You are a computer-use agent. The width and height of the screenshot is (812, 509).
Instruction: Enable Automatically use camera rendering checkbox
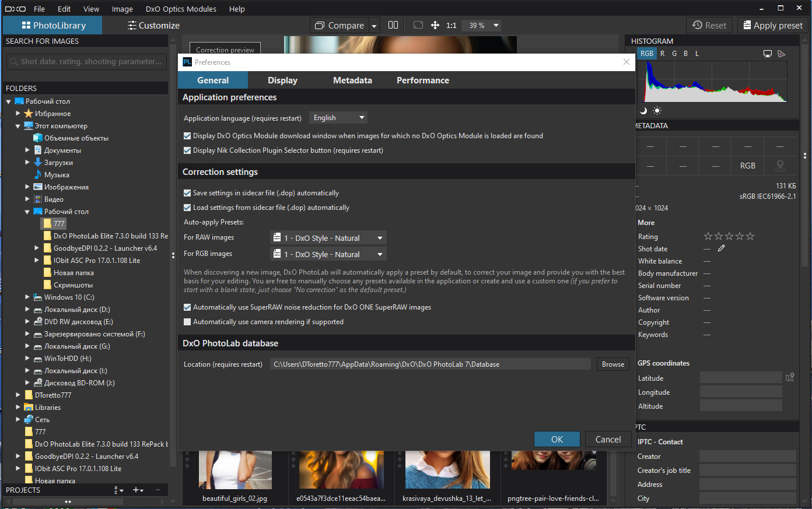[x=187, y=322]
